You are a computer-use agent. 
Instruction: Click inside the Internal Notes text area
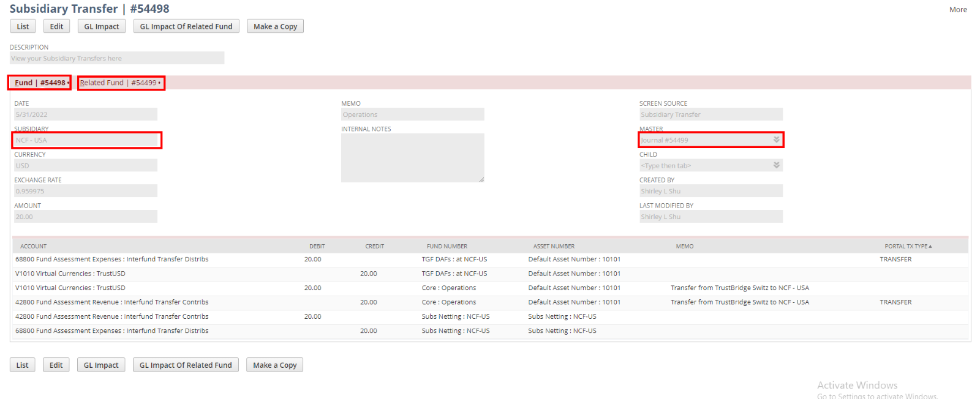412,157
